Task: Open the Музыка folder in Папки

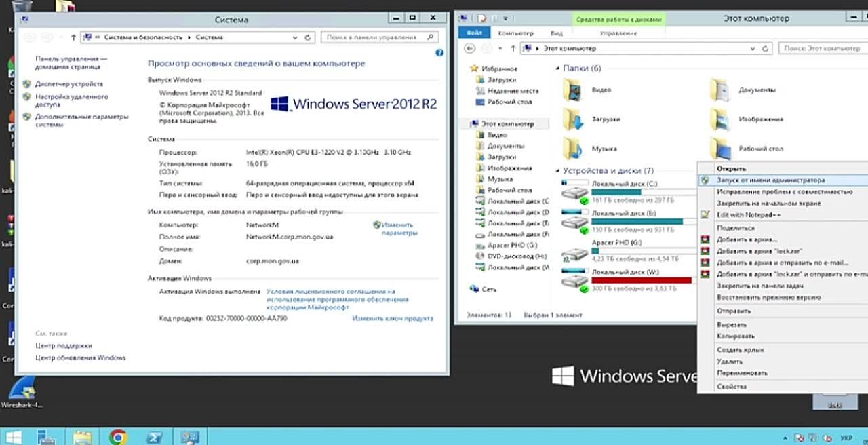Action: [x=574, y=148]
